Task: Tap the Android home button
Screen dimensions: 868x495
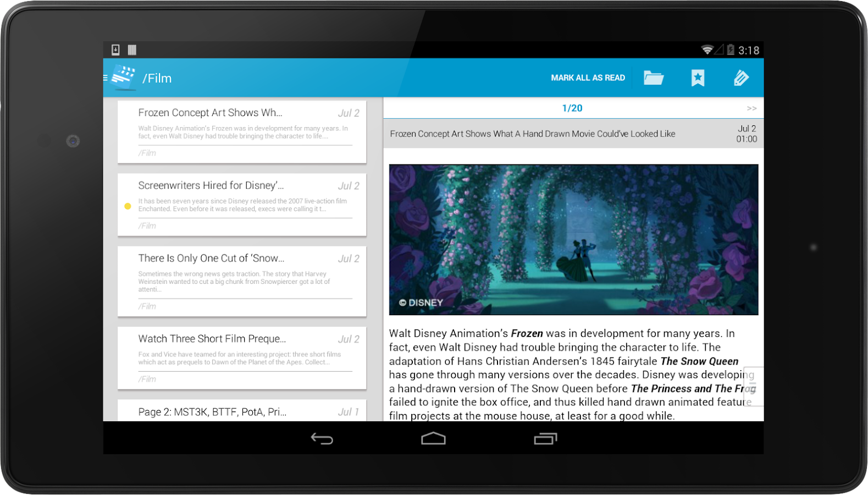Action: [433, 438]
